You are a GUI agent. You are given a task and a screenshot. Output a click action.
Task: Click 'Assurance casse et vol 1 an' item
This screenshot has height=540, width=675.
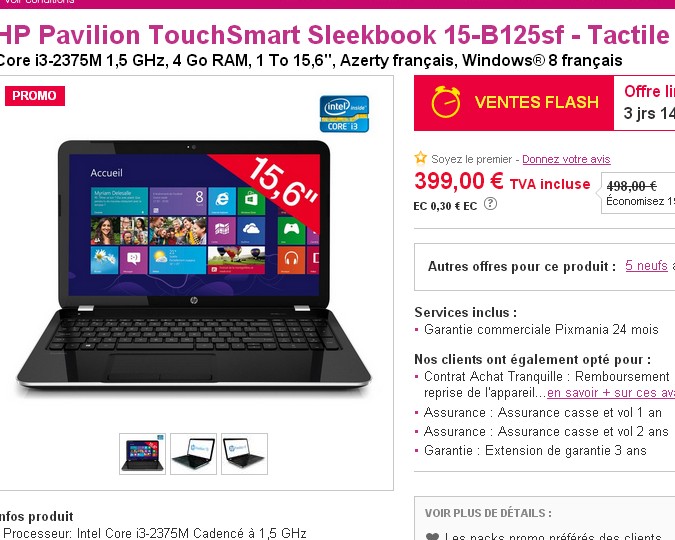(542, 413)
